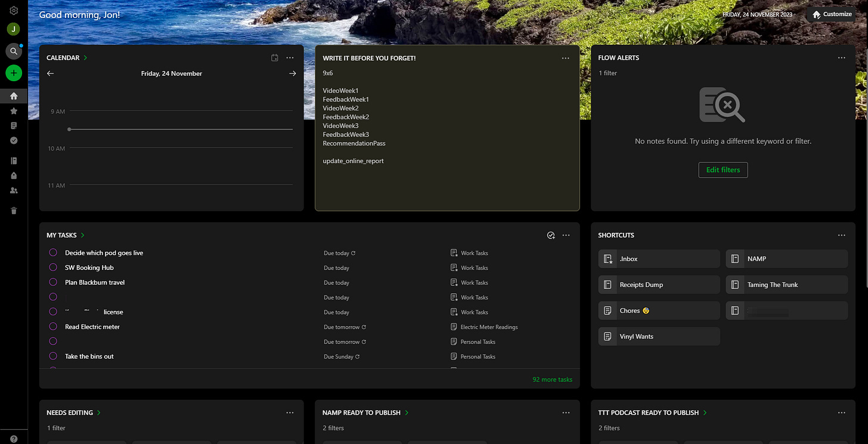Open Shortcuts star in sidebar

click(x=14, y=111)
